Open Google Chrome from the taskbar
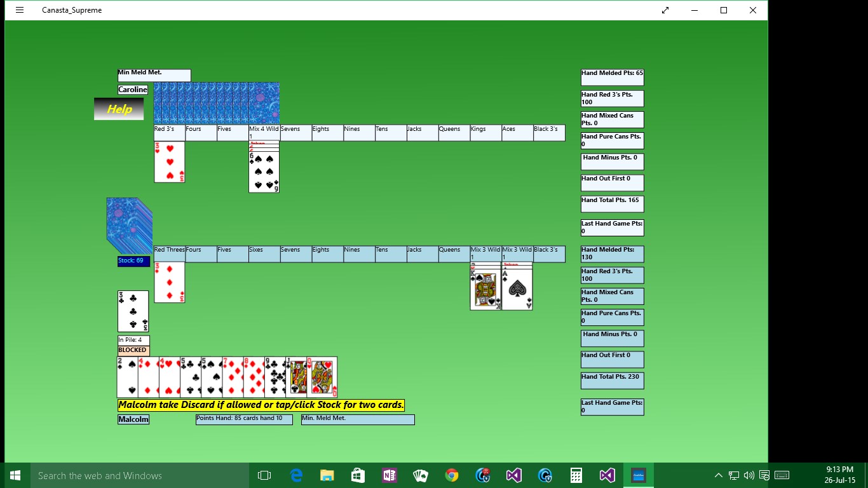The height and width of the screenshot is (488, 868). pos(452,475)
